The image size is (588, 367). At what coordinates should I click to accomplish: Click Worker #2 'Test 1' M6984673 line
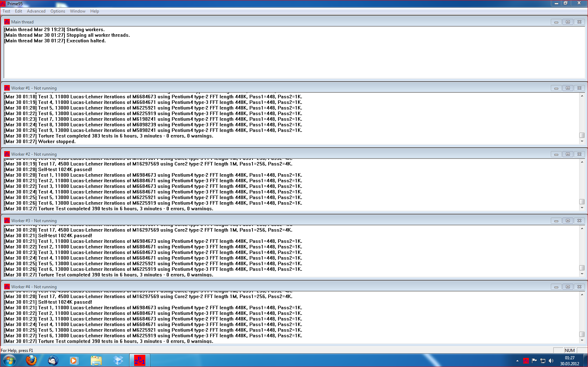point(153,175)
